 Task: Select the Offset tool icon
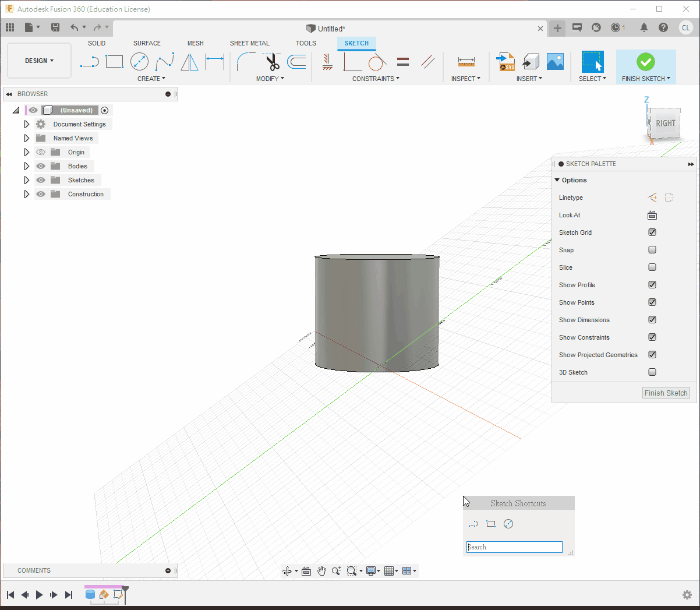[297, 62]
